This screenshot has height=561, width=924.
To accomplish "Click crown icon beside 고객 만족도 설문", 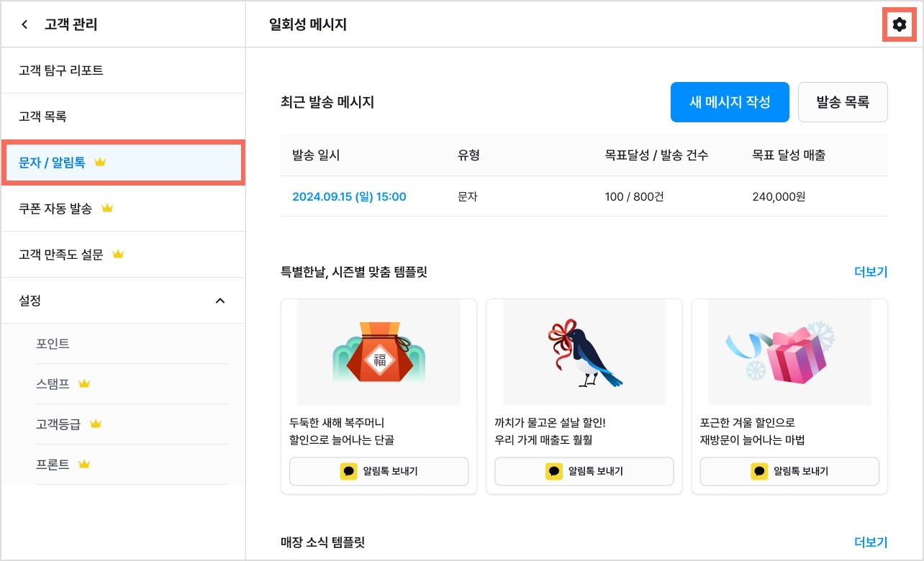I will (119, 254).
